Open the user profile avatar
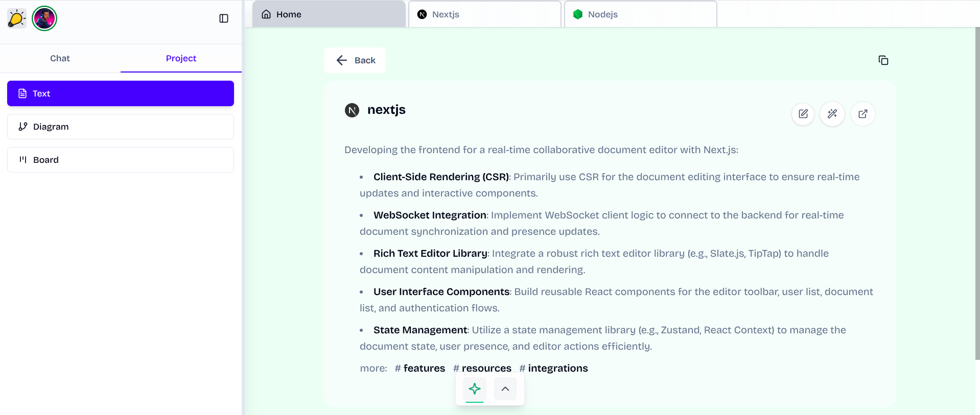 44,19
